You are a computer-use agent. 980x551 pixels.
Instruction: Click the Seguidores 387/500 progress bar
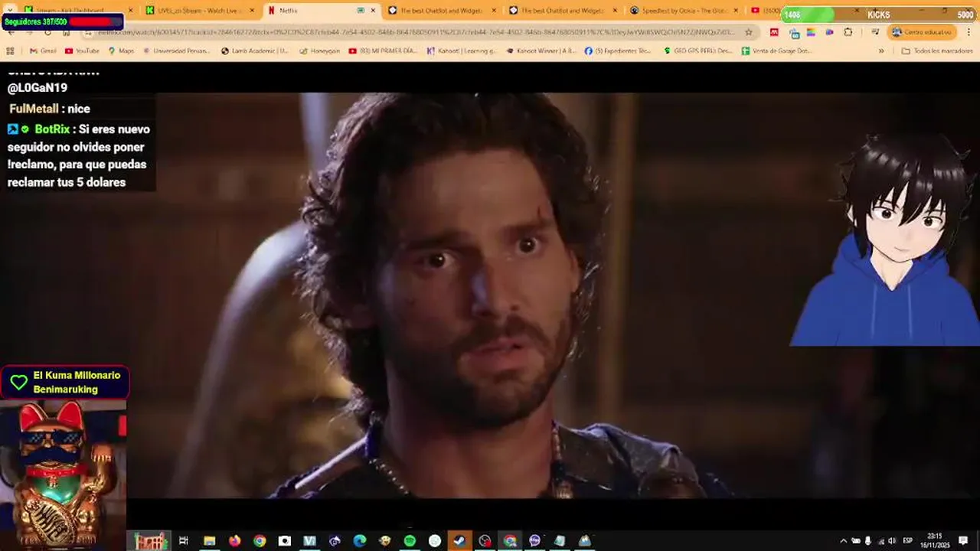62,21
